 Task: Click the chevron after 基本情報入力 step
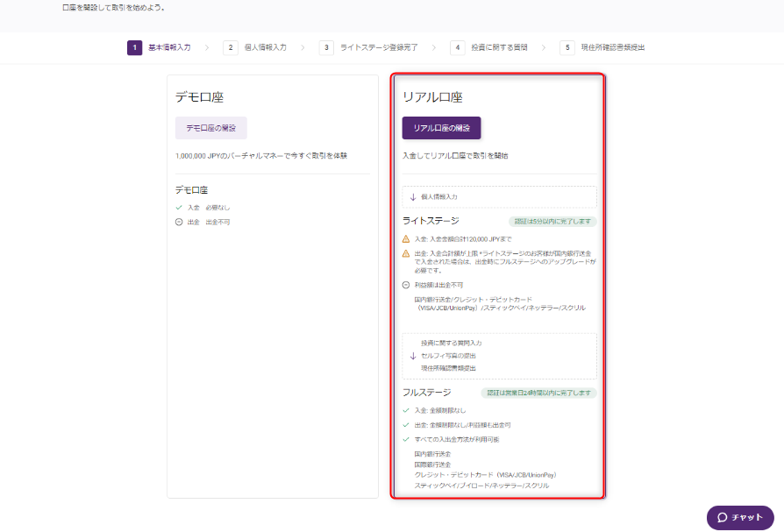(207, 47)
